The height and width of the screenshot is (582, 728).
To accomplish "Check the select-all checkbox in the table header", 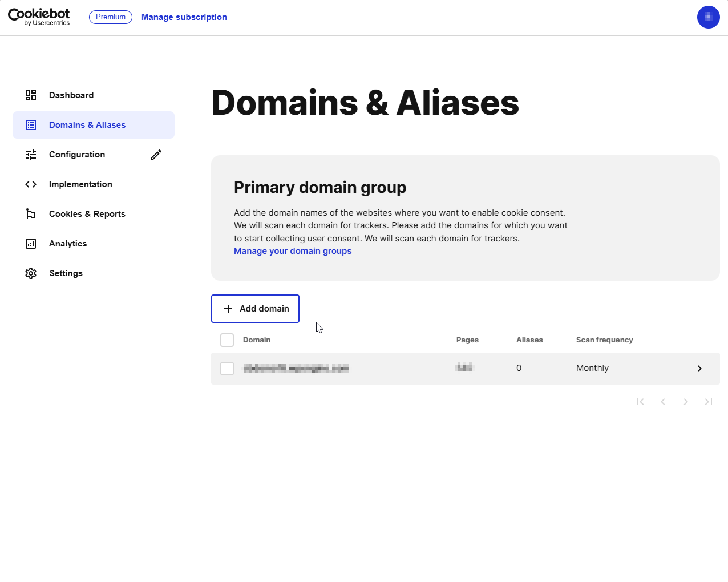I will click(x=227, y=339).
